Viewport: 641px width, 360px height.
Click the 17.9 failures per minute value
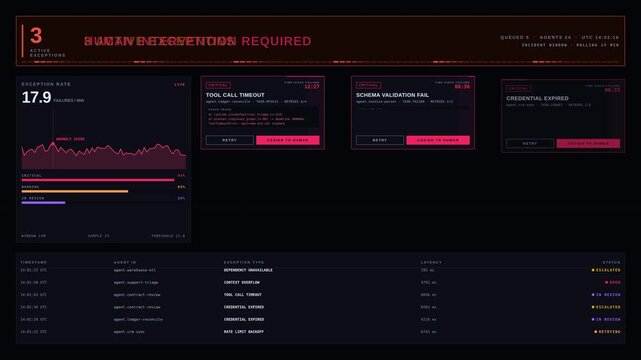point(36,97)
